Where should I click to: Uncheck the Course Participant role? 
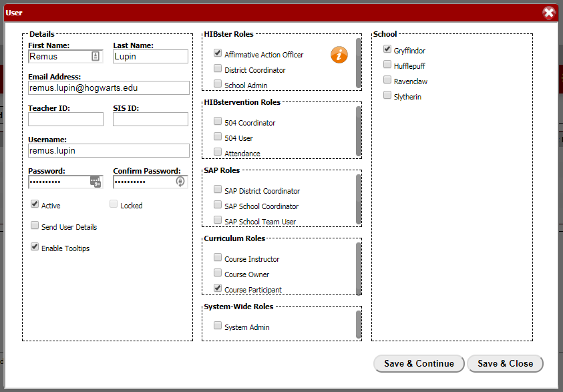pyautogui.click(x=218, y=288)
